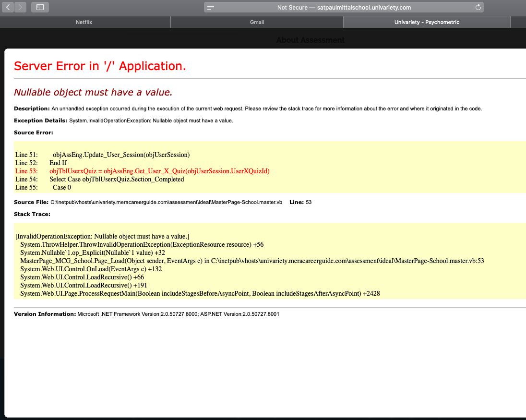The width and height of the screenshot is (526, 420).
Task: Reload the page with the refresh icon
Action: (478, 7)
